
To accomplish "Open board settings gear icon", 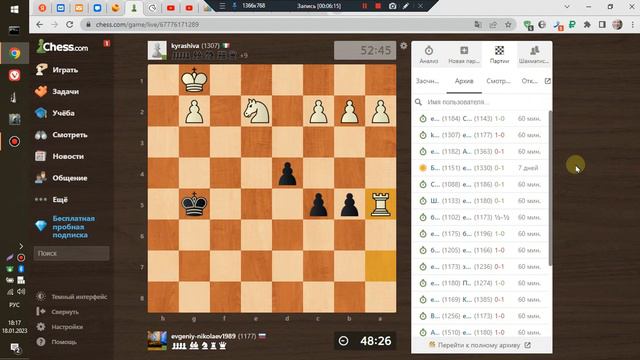I will tap(404, 46).
